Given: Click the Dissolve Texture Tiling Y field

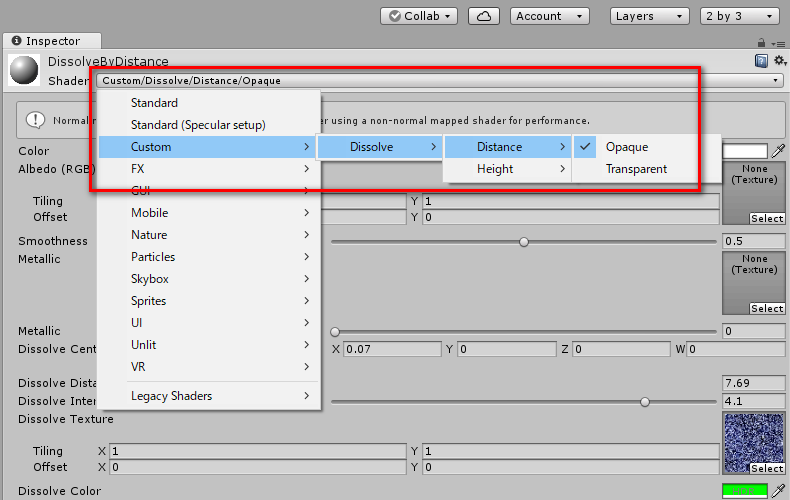Looking at the screenshot, I should 571,451.
